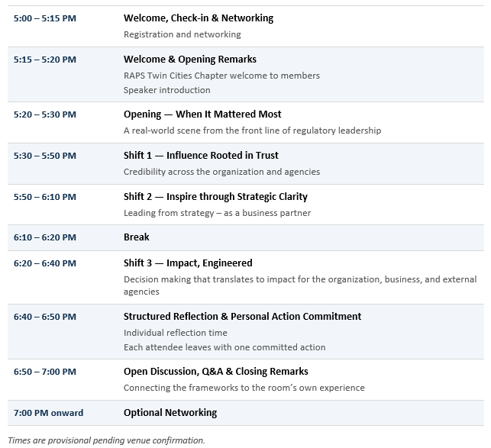The image size is (491, 448).
Task: Select the Individual reflection time line
Action: (176, 333)
